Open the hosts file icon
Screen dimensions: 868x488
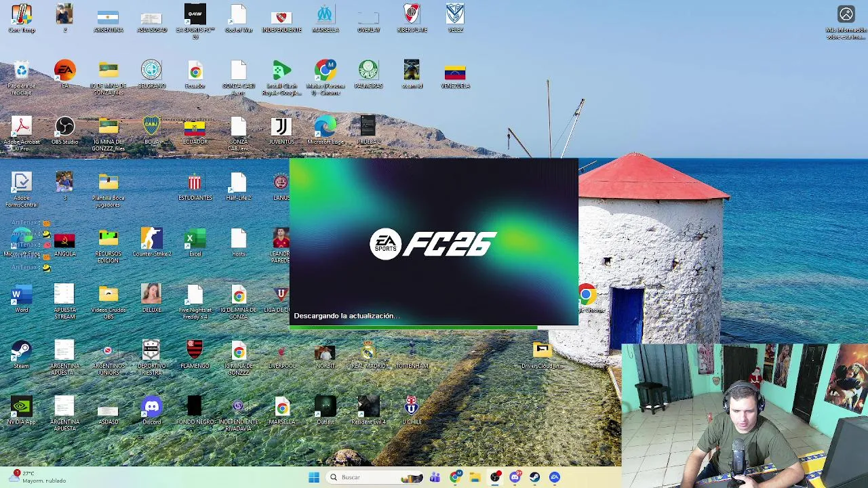238,243
